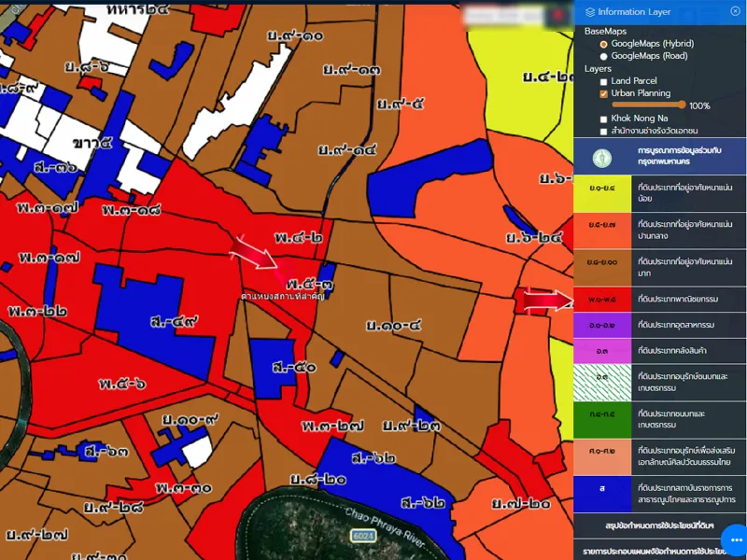Click the yellow ย.๑-ย.๔ legend swatch

point(602,191)
